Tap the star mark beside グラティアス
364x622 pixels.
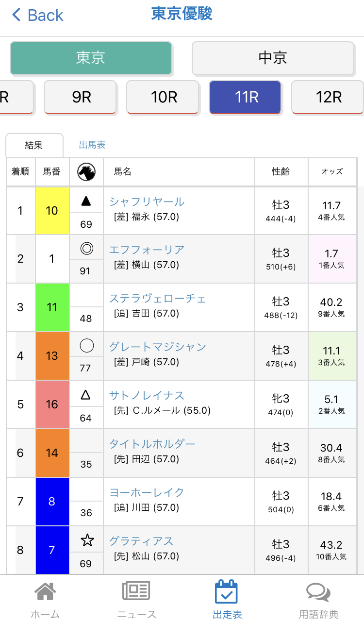[87, 540]
